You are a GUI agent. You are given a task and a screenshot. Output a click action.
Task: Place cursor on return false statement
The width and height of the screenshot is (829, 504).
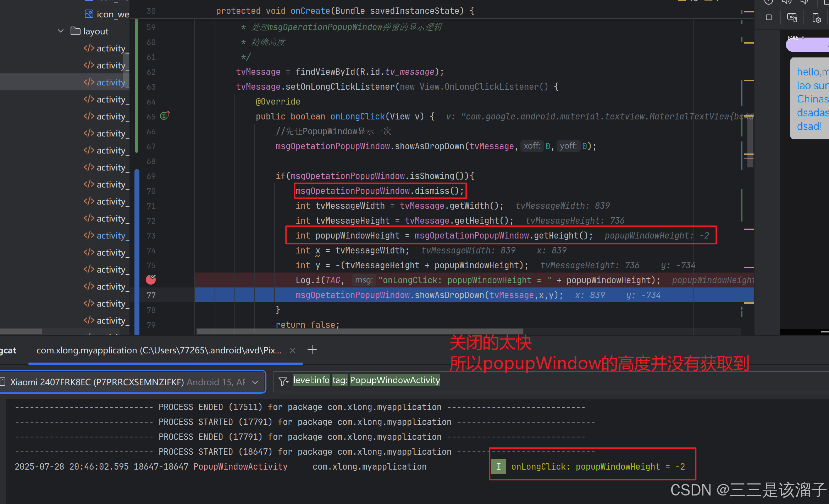point(308,325)
